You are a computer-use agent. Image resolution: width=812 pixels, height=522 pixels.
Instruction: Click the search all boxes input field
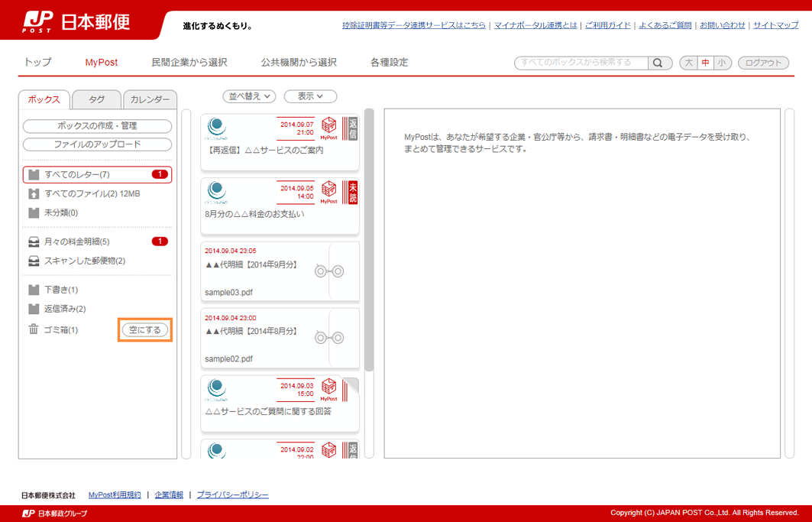(x=581, y=63)
